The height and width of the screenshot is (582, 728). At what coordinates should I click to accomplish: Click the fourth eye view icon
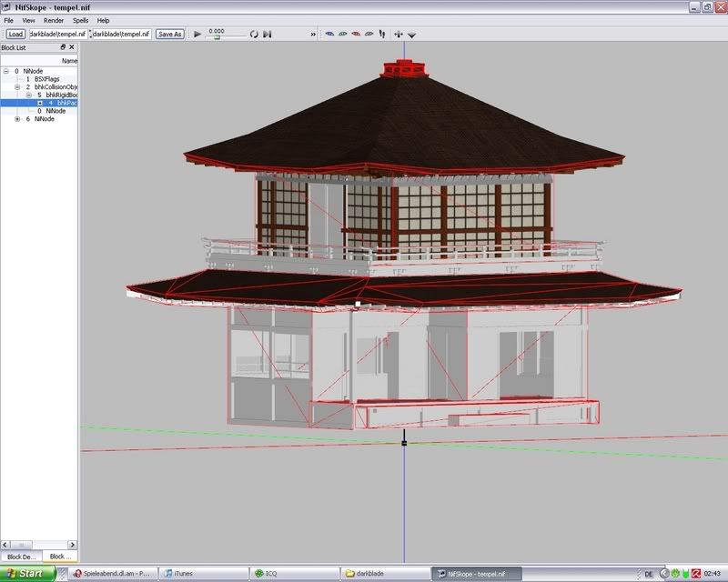click(369, 35)
